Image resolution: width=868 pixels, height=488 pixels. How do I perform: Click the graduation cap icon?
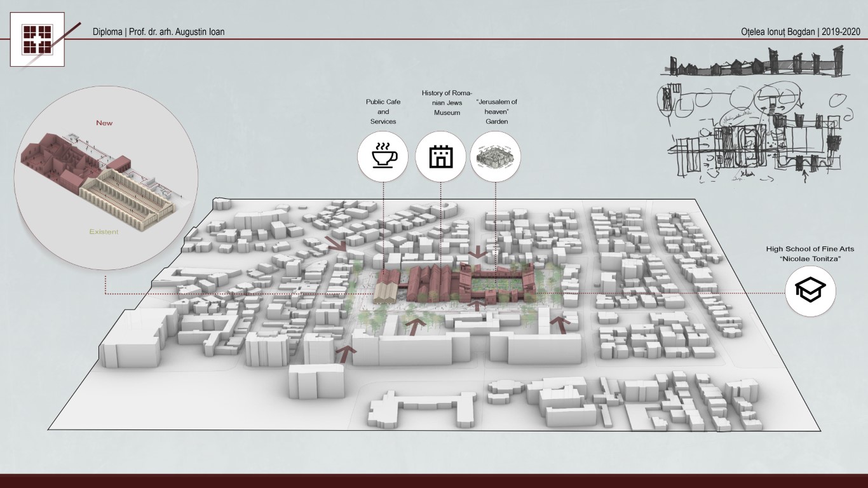(x=810, y=290)
